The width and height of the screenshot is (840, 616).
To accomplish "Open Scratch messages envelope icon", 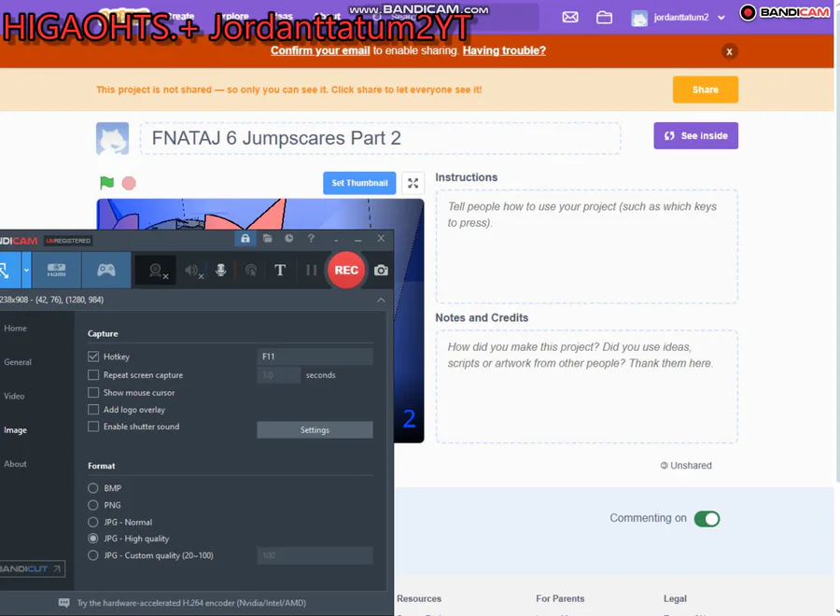I will click(570, 17).
